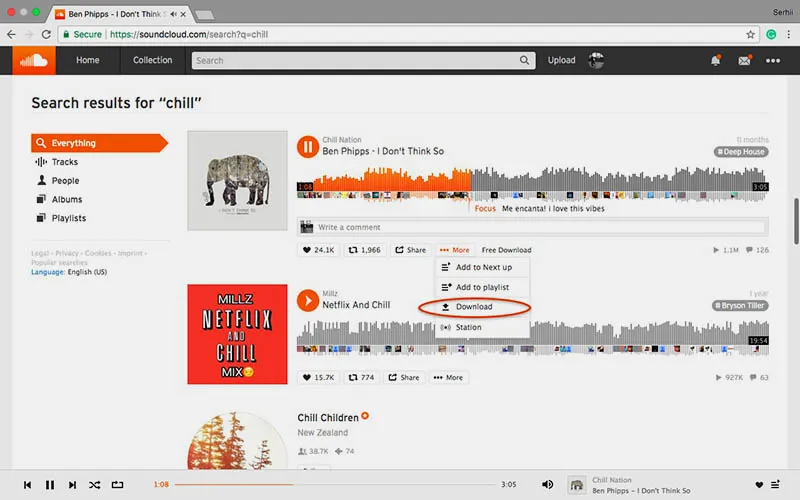The width and height of the screenshot is (800, 500).
Task: Click the Upload link
Action: point(561,60)
